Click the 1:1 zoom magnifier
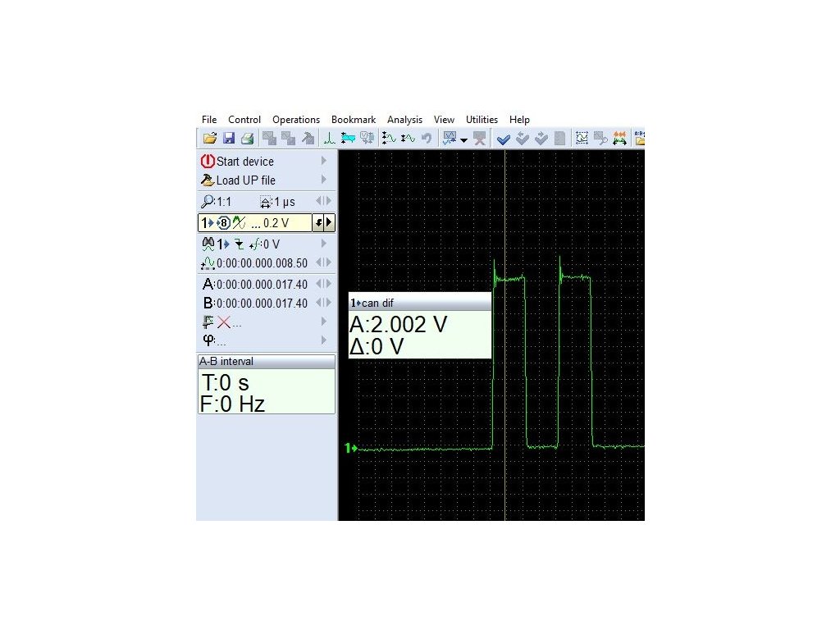 pyautogui.click(x=217, y=202)
